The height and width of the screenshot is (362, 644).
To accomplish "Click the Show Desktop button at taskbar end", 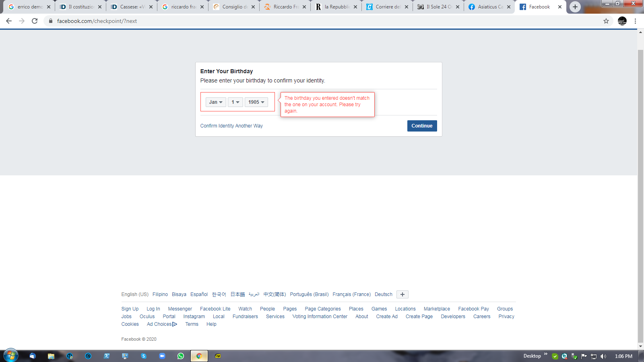I will [640, 356].
